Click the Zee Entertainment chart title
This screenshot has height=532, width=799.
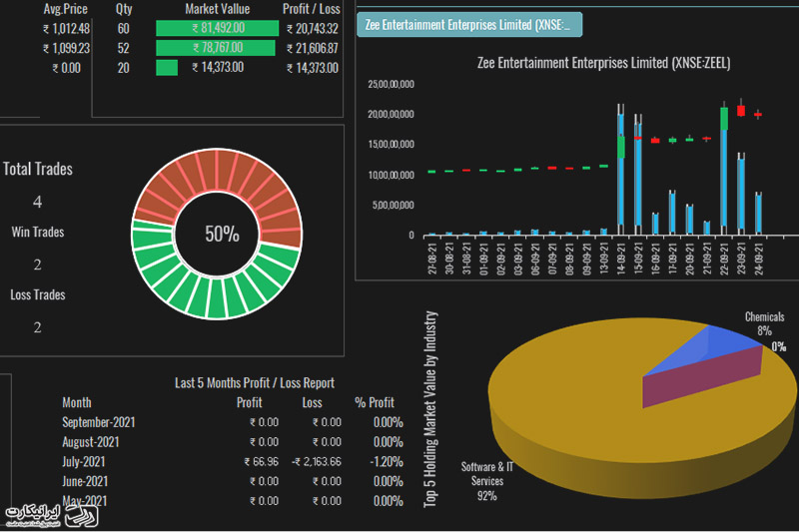coord(603,63)
